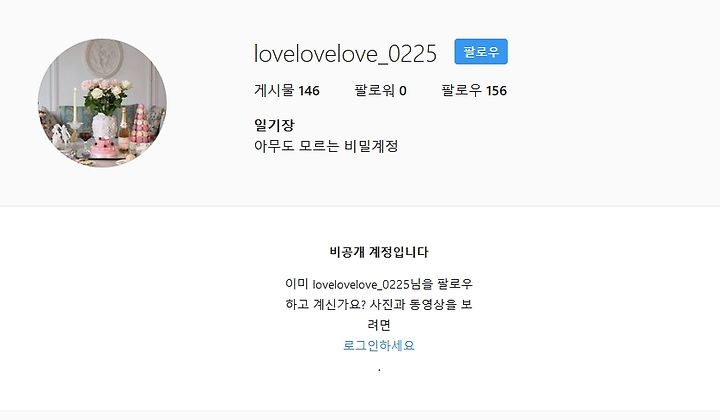The width and height of the screenshot is (720, 420).
Task: Click the white roses in profile photo
Action: 106,92
